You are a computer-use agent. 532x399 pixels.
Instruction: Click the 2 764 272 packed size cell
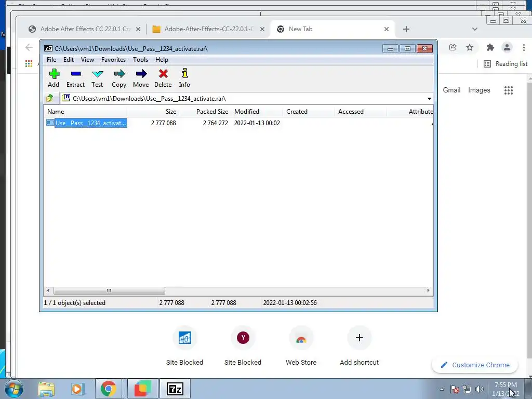tap(215, 123)
